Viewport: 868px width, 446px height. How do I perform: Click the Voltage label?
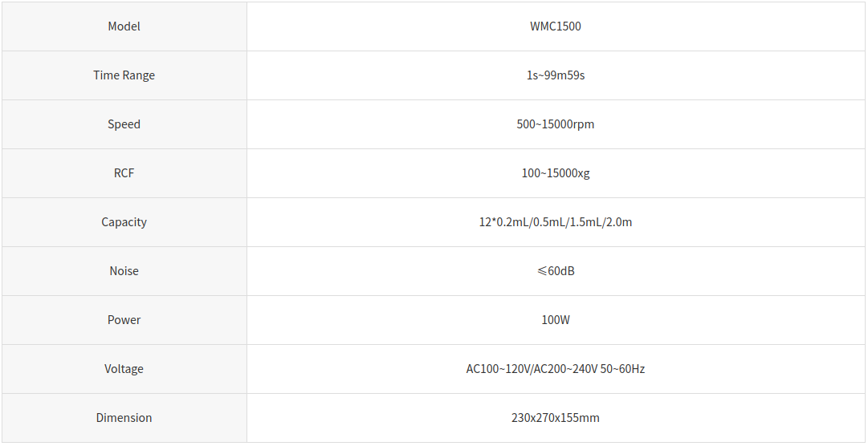124,369
